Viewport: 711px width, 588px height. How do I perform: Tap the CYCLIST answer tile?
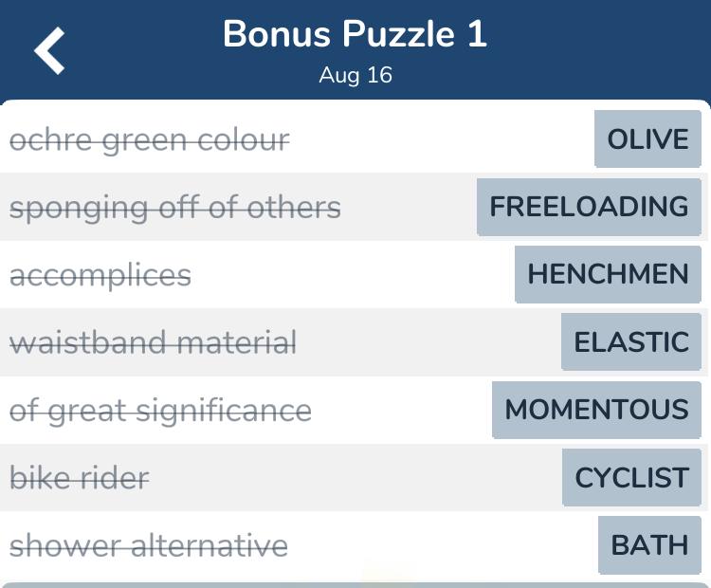631,477
